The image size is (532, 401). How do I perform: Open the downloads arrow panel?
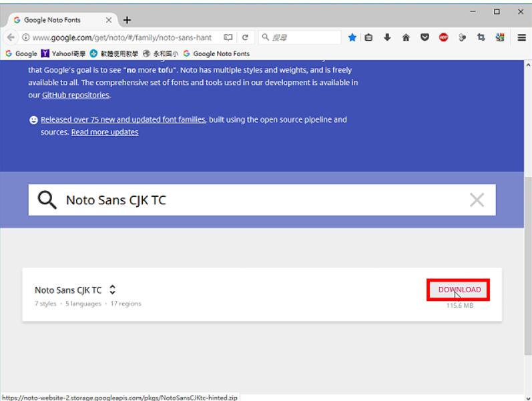coord(387,37)
